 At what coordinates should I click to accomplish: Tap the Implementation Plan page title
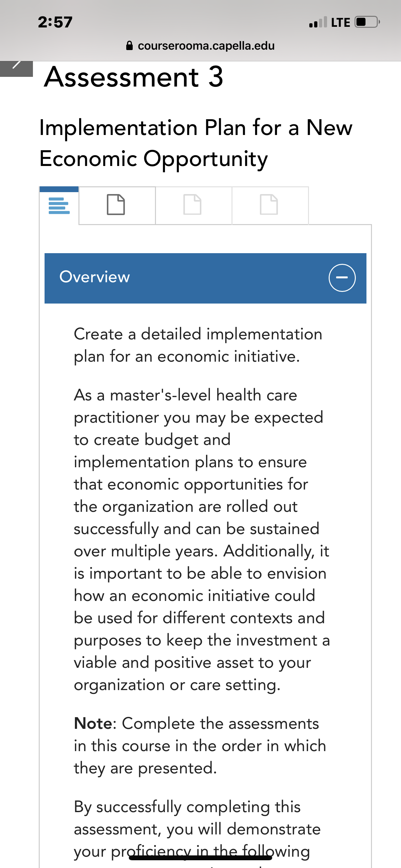tap(196, 143)
